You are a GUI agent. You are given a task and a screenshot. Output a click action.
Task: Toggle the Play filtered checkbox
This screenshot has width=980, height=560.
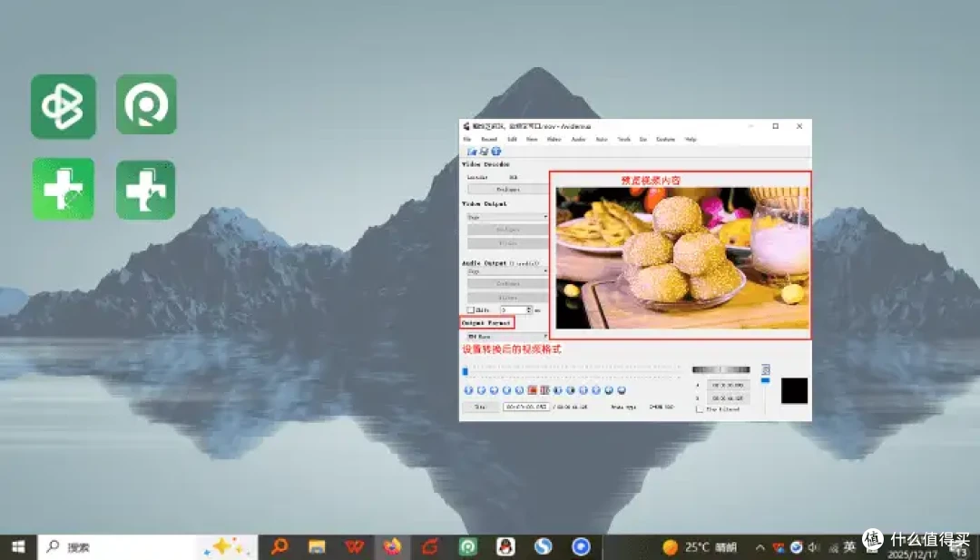700,409
